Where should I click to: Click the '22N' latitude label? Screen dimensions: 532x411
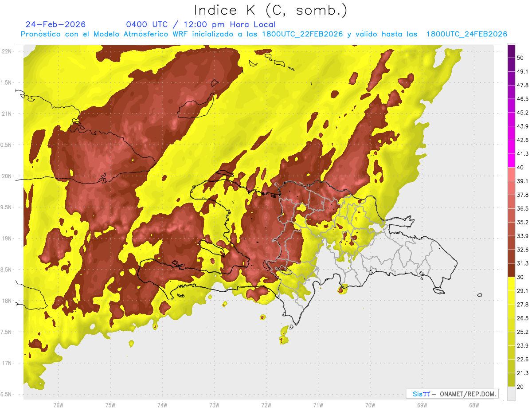tap(7, 51)
